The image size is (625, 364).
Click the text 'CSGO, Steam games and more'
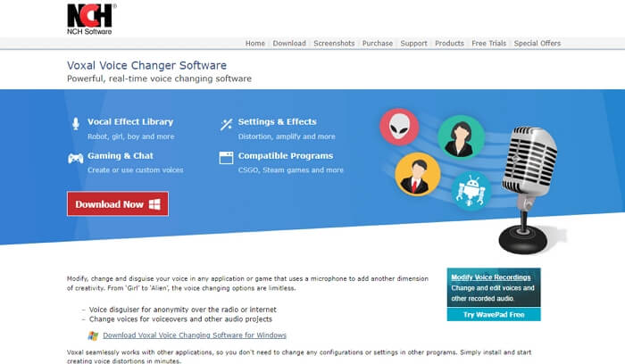[290, 170]
